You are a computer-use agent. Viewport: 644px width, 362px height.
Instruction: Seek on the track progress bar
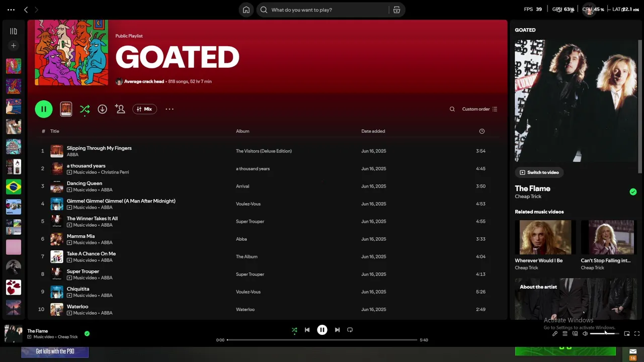[322, 340]
